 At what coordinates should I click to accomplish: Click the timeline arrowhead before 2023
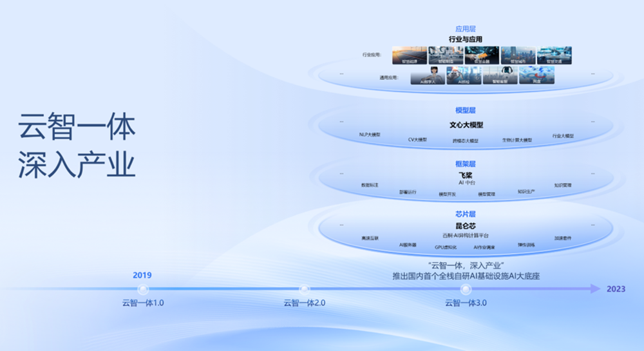point(595,289)
